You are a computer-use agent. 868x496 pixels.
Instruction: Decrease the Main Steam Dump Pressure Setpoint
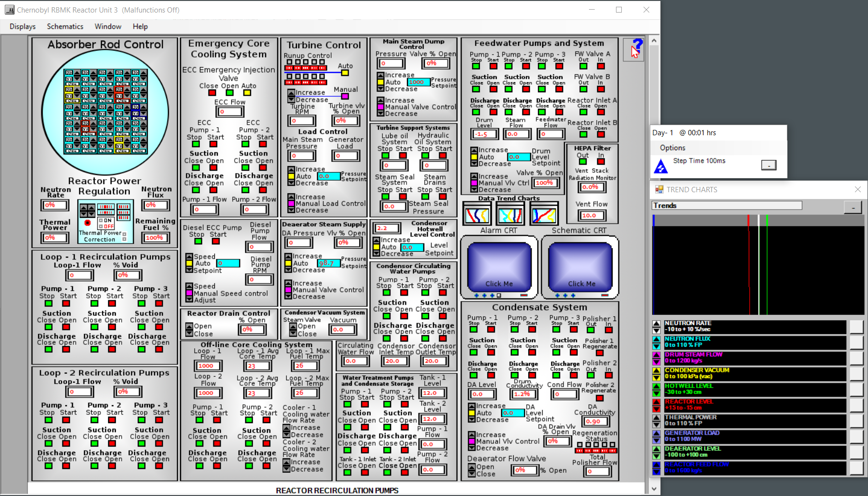click(381, 89)
